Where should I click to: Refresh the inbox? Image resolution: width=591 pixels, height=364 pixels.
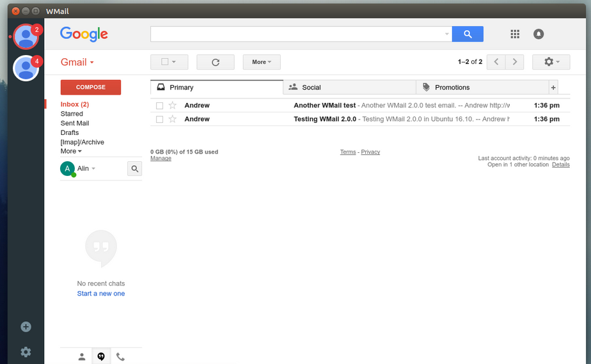coord(215,62)
